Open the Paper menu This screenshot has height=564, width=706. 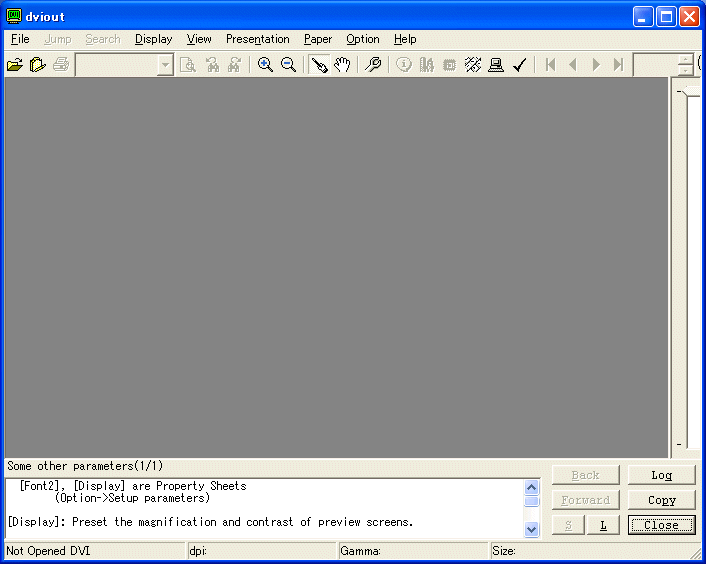pos(318,39)
